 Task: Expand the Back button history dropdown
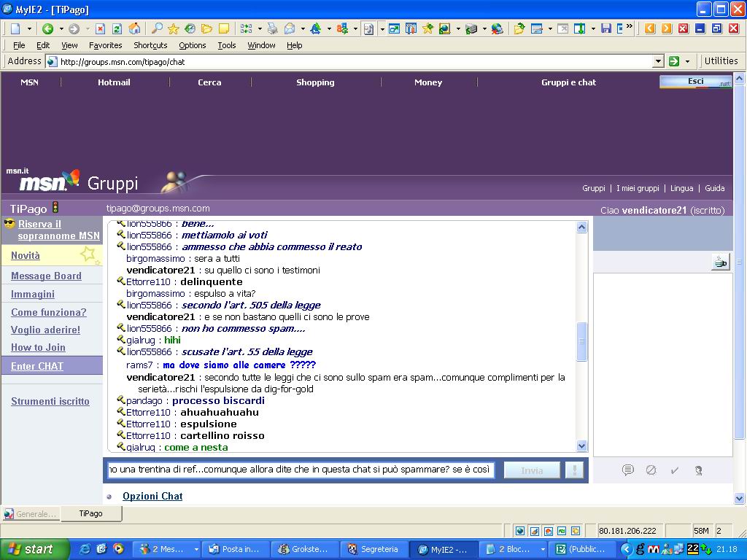click(x=61, y=29)
